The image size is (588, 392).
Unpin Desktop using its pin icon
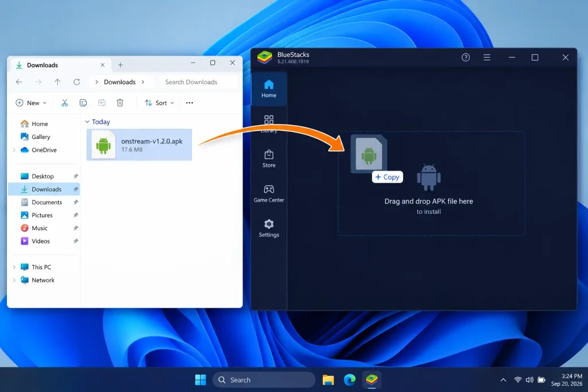76,176
